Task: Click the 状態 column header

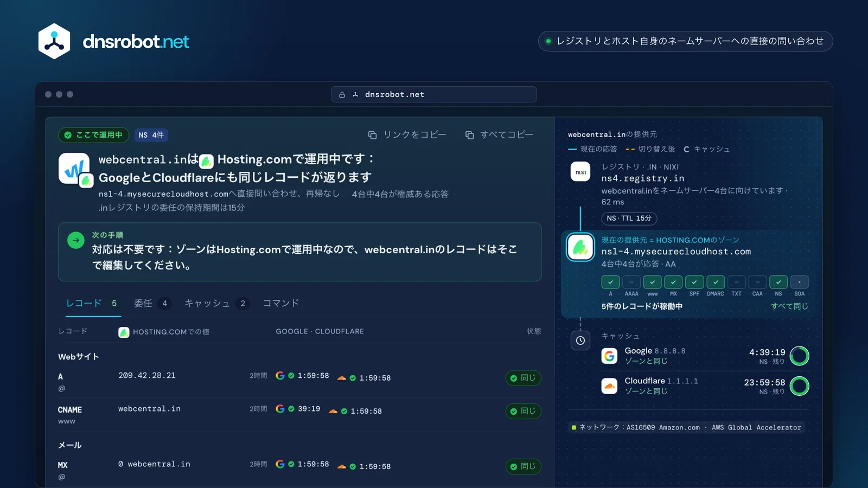Action: 534,331
